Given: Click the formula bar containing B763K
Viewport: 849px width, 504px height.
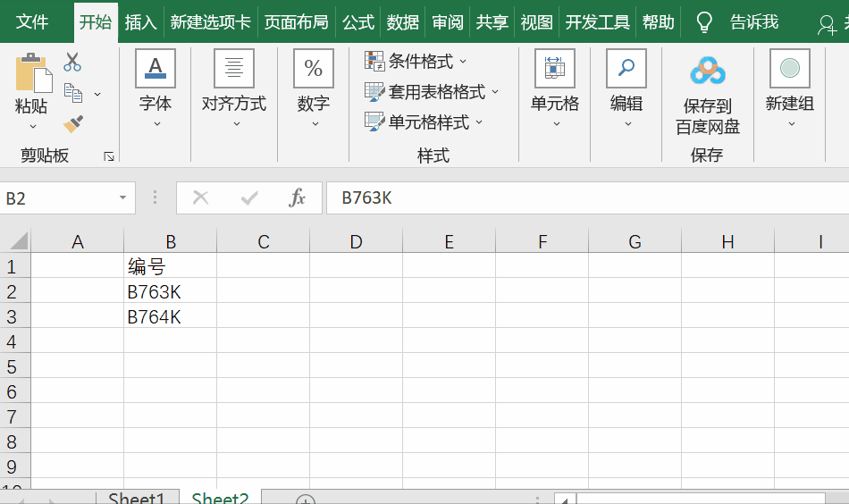Looking at the screenshot, I should [x=587, y=197].
